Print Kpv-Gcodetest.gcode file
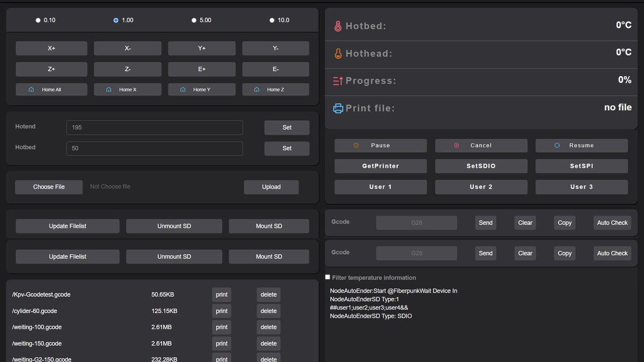Viewport: 644px width, 362px height. [222, 294]
